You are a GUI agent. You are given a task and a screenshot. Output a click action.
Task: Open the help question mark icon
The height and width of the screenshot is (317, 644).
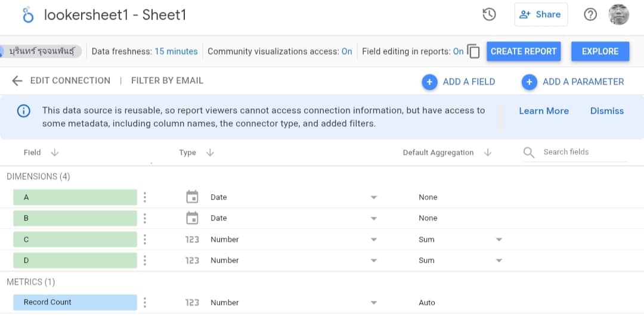pyautogui.click(x=590, y=15)
